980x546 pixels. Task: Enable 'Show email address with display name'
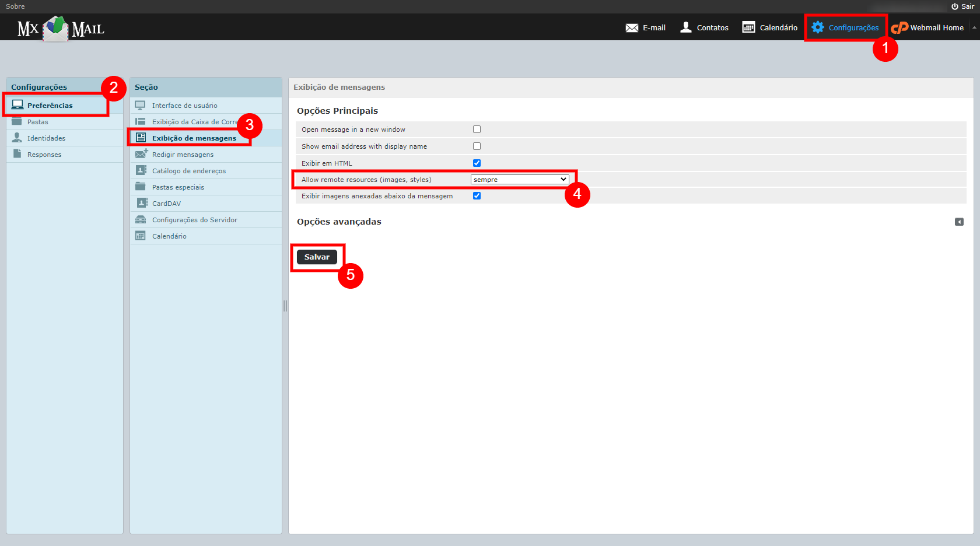[477, 146]
